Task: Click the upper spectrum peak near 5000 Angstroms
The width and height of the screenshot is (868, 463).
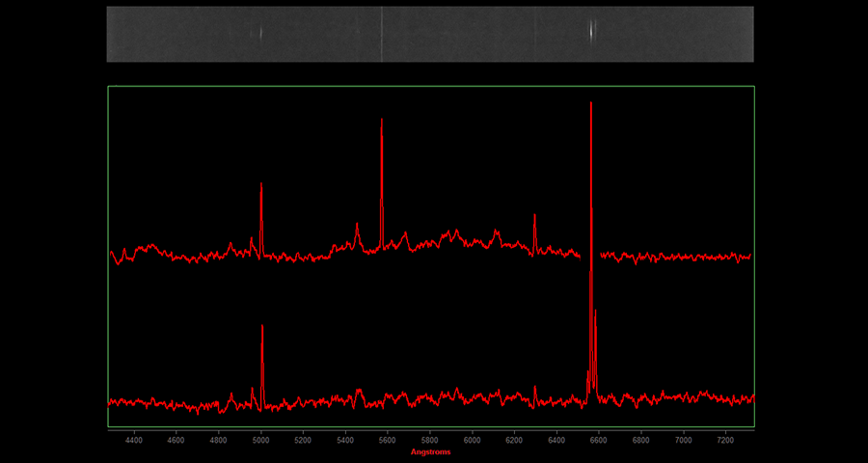Action: click(x=261, y=184)
